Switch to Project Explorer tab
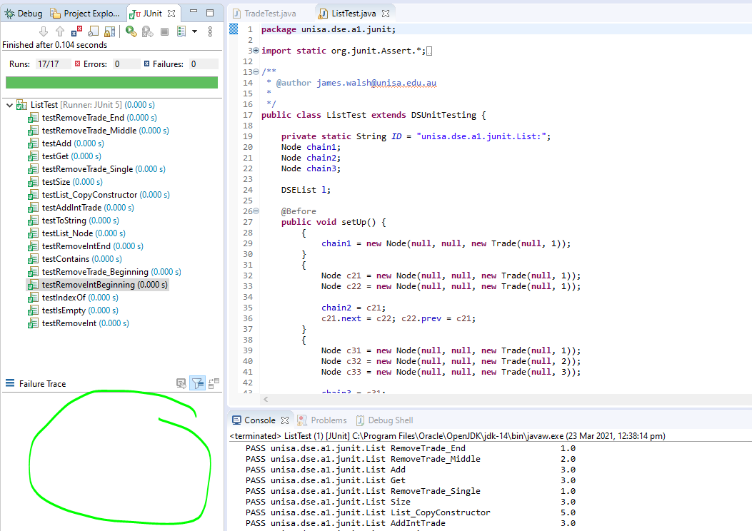The height and width of the screenshot is (532, 753). (85, 13)
